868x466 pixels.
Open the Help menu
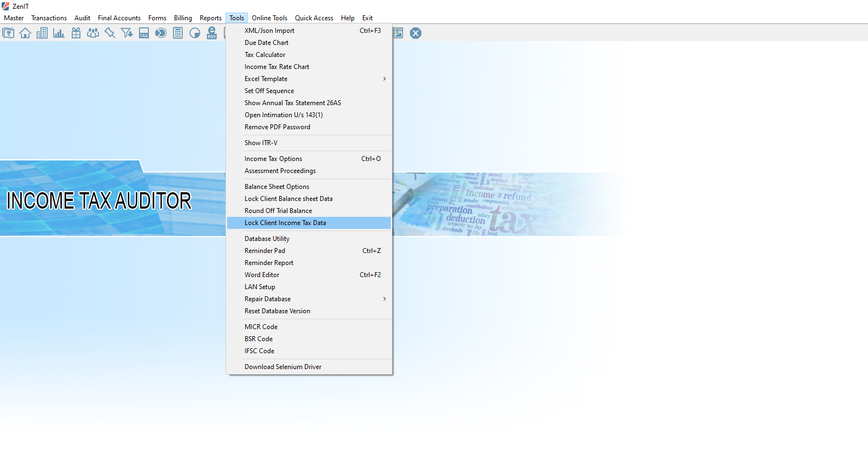pyautogui.click(x=348, y=18)
